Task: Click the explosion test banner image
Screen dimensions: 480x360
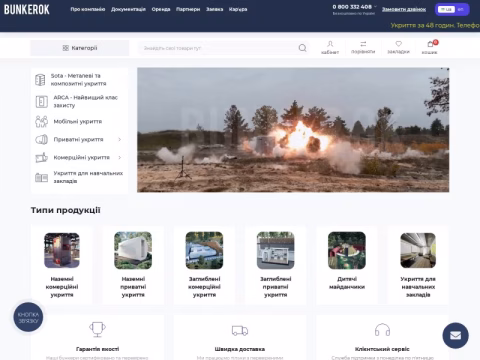Action: coord(293,130)
